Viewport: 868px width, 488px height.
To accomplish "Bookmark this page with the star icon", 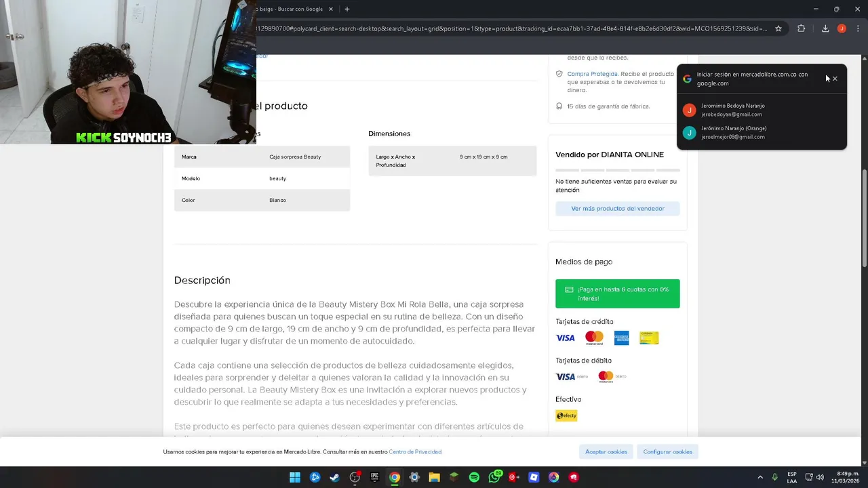I will 778,28.
